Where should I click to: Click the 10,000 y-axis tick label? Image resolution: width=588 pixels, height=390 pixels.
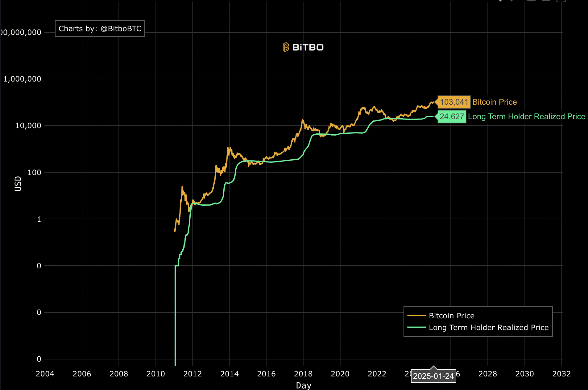[x=28, y=126]
